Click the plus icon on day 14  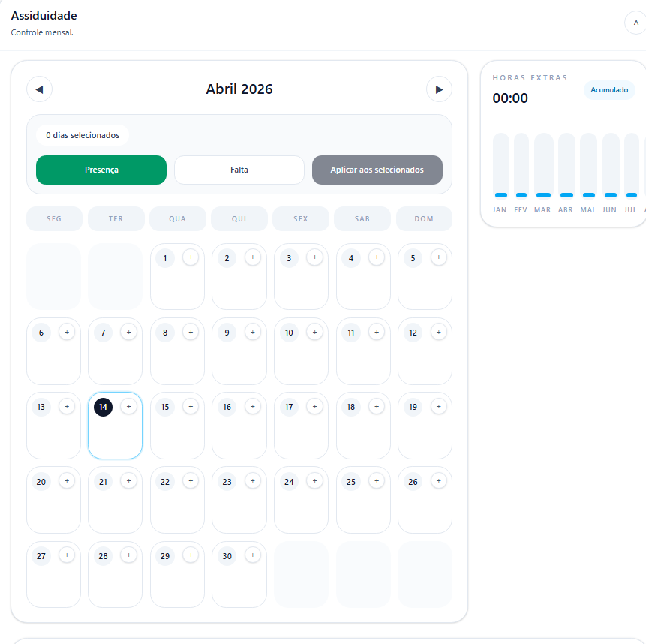pyautogui.click(x=128, y=407)
